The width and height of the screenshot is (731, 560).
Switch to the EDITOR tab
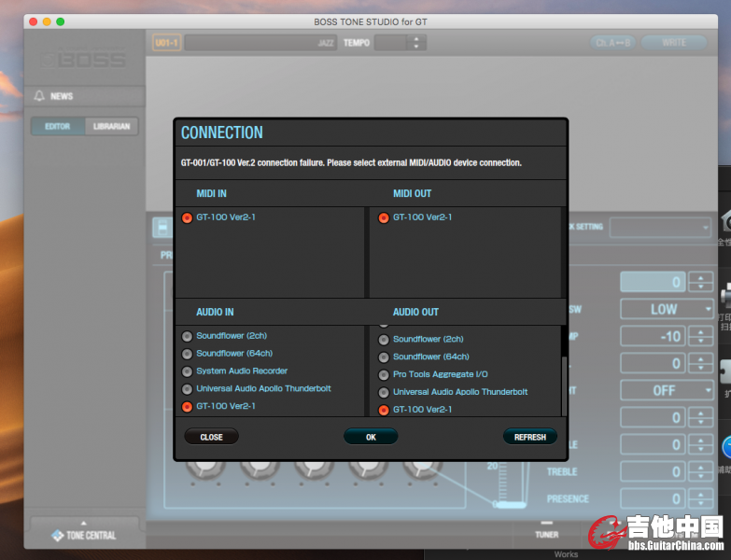[58, 126]
